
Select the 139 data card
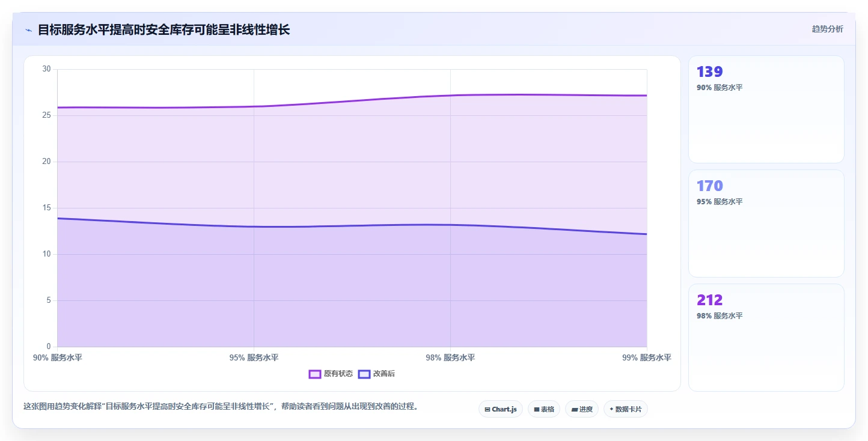766,109
